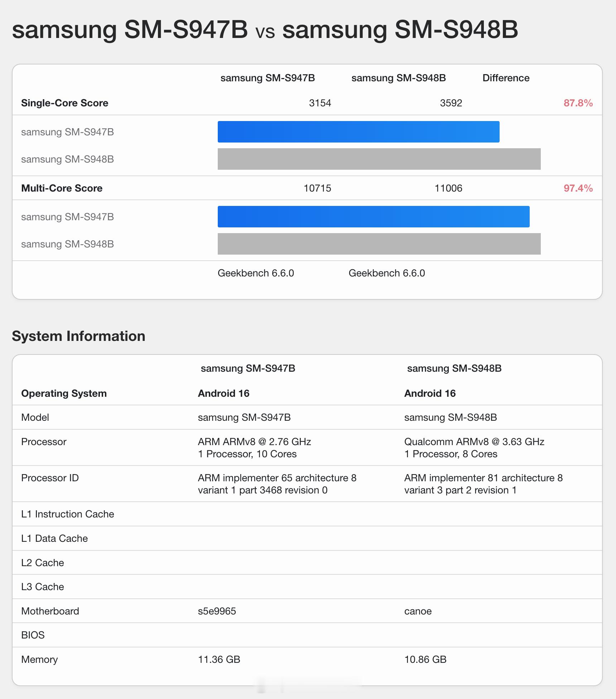The image size is (616, 699).
Task: Click the Model row value "samsung SM-S947B"
Action: coord(244,418)
